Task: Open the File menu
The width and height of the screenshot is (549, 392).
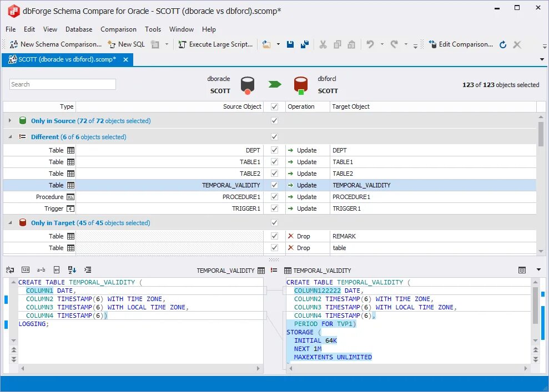Action: (x=11, y=29)
